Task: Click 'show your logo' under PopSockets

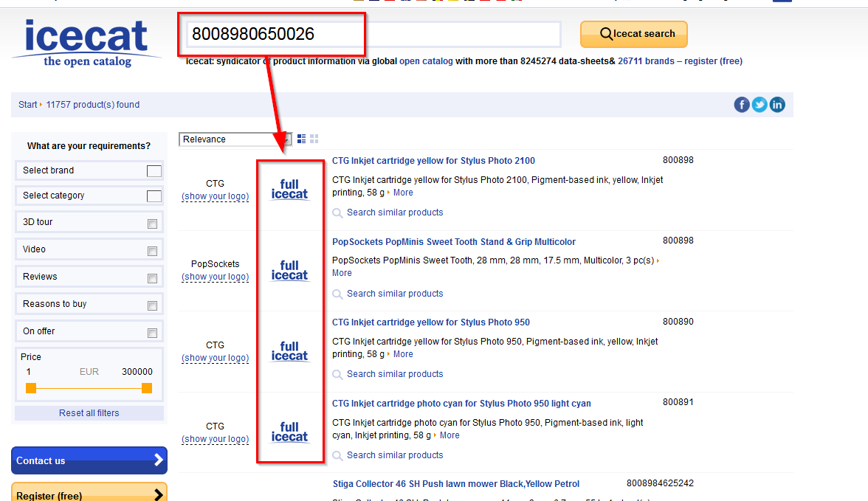Action: (216, 277)
